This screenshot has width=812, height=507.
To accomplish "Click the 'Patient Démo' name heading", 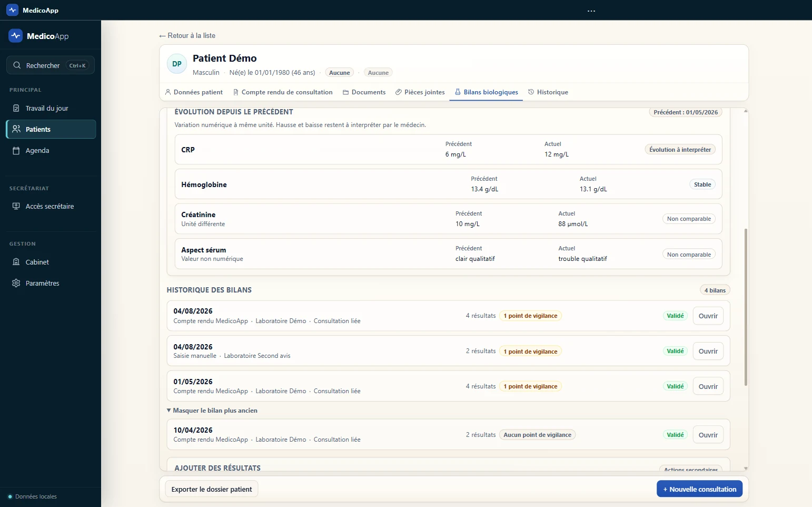I will tap(225, 58).
